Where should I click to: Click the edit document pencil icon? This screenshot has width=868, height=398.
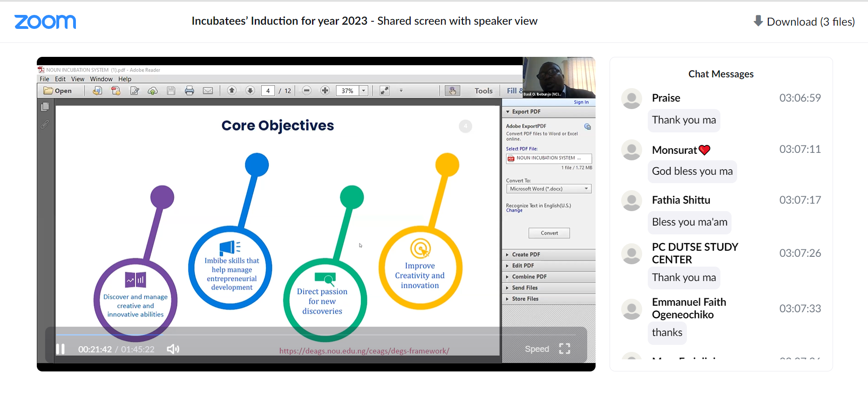pyautogui.click(x=135, y=91)
